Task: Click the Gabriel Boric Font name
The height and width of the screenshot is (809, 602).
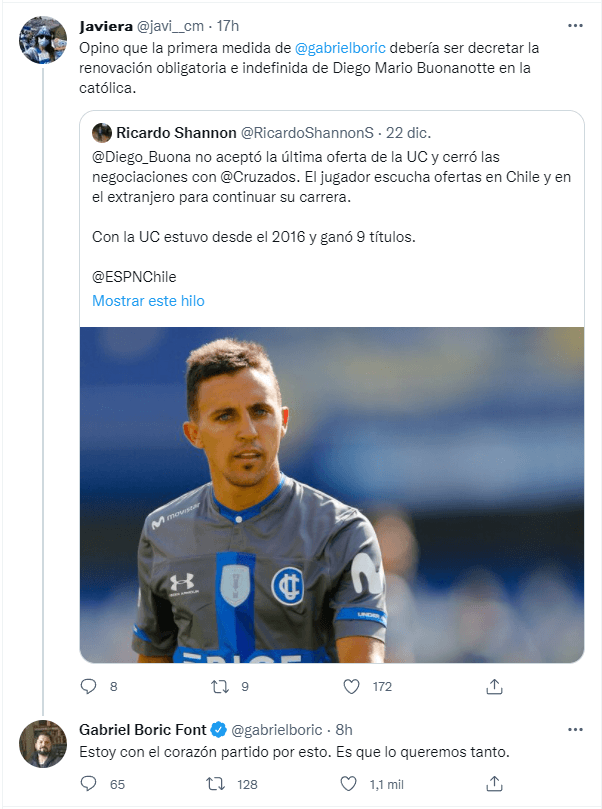Action: pyautogui.click(x=142, y=729)
